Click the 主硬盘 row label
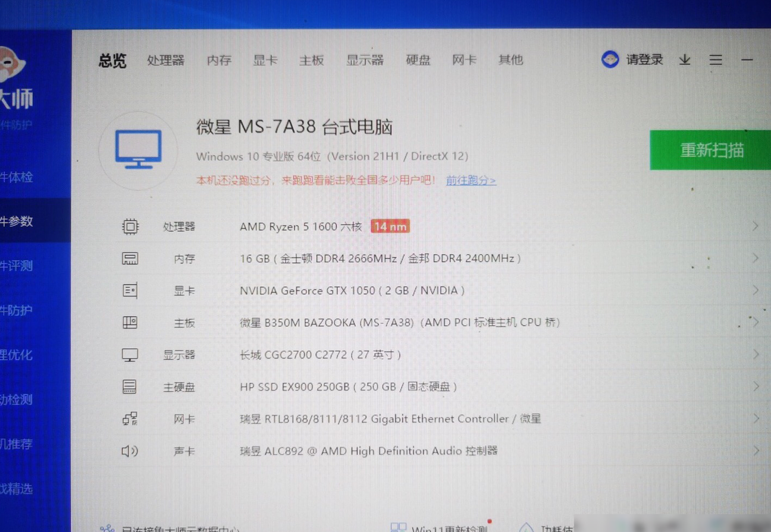This screenshot has width=771, height=532. click(179, 387)
